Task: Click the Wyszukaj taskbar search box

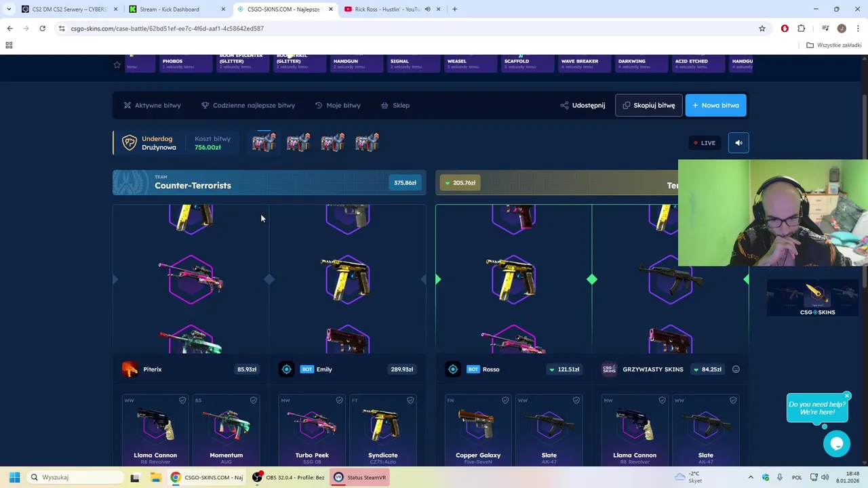Action: tap(77, 477)
